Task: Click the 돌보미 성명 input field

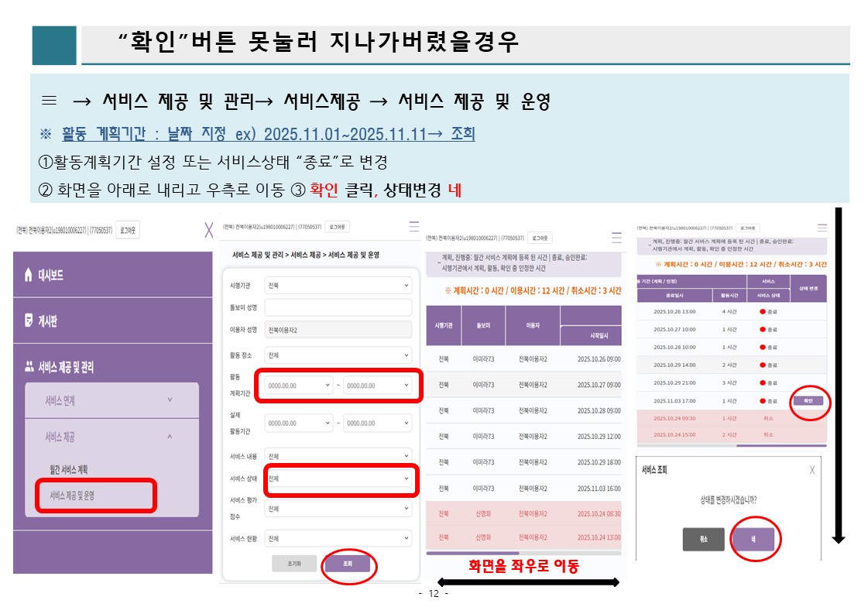Action: coord(338,307)
